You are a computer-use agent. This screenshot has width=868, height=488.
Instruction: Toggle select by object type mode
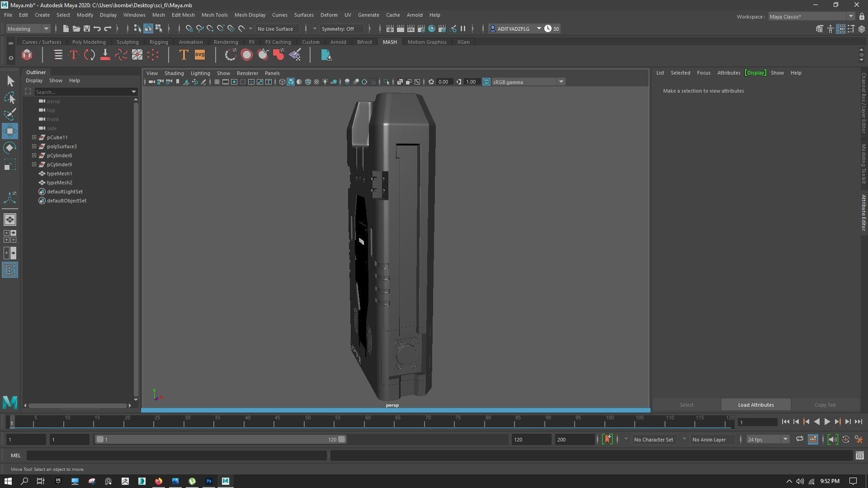tap(148, 28)
